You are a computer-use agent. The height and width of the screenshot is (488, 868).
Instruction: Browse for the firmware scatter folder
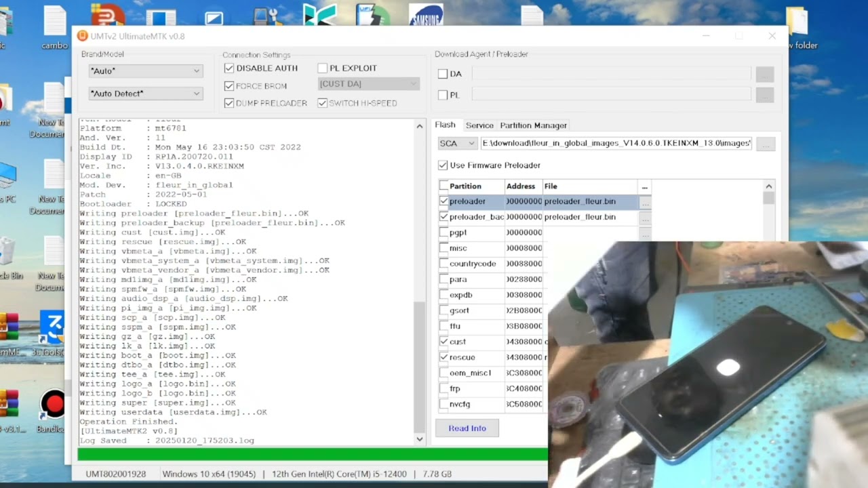tap(766, 144)
